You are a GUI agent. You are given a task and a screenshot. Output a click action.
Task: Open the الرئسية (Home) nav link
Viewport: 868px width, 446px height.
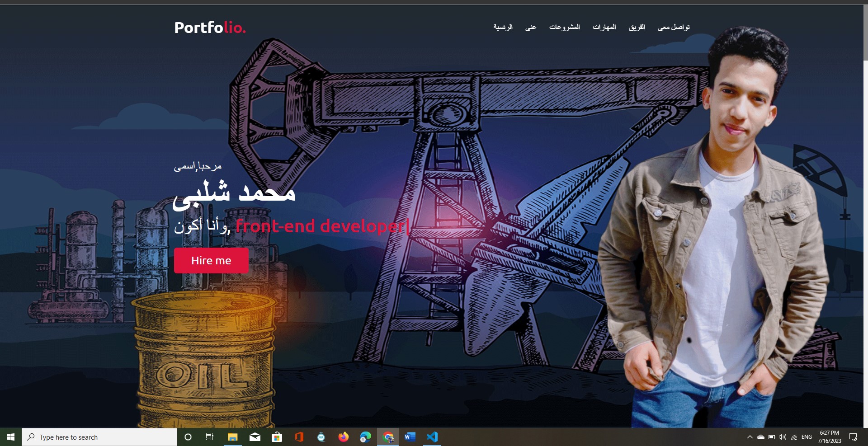coord(503,27)
